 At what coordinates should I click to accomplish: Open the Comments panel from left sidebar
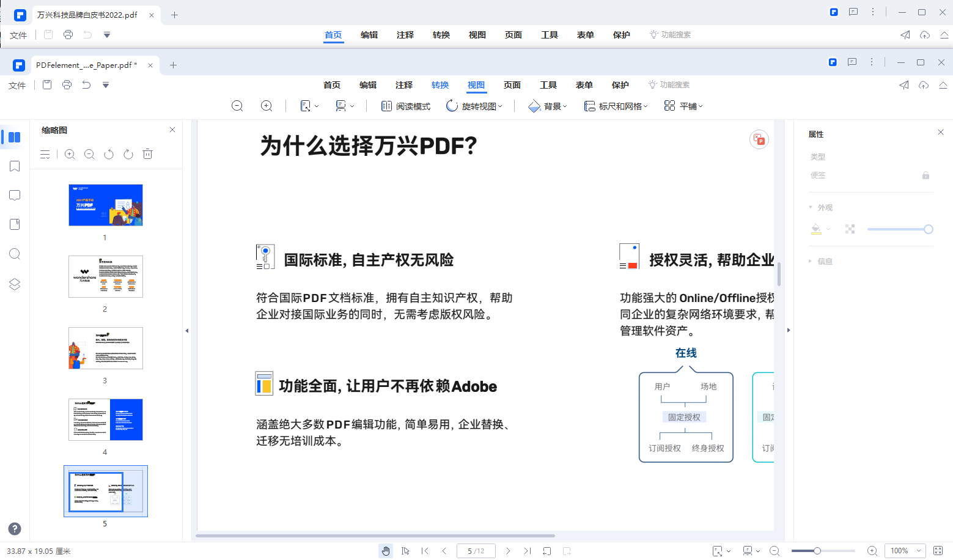[15, 195]
